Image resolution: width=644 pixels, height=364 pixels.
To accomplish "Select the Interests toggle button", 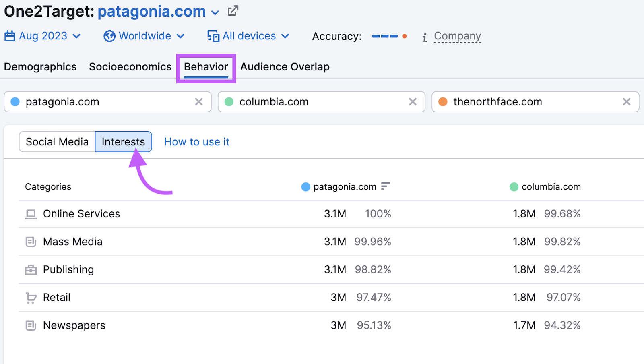I will pyautogui.click(x=123, y=142).
